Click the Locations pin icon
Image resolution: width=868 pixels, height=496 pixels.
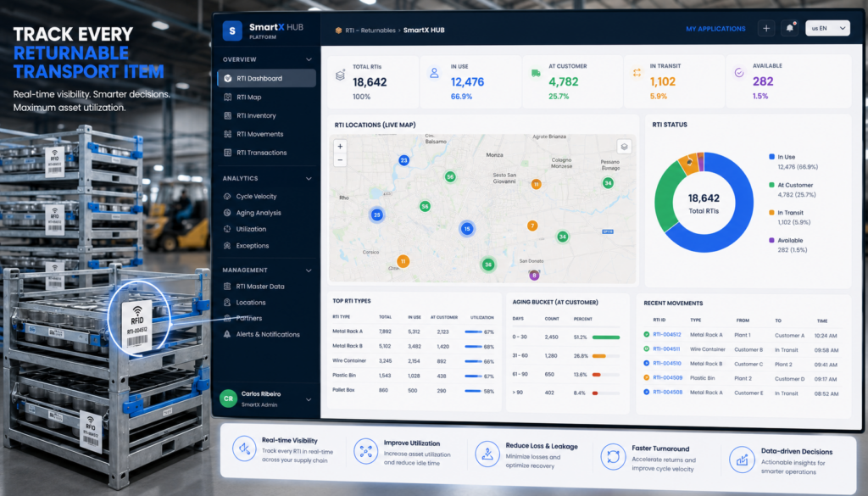227,302
